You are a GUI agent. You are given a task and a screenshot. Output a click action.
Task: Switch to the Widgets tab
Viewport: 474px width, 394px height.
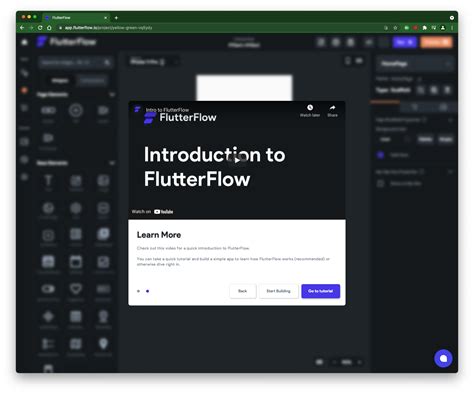coord(60,80)
